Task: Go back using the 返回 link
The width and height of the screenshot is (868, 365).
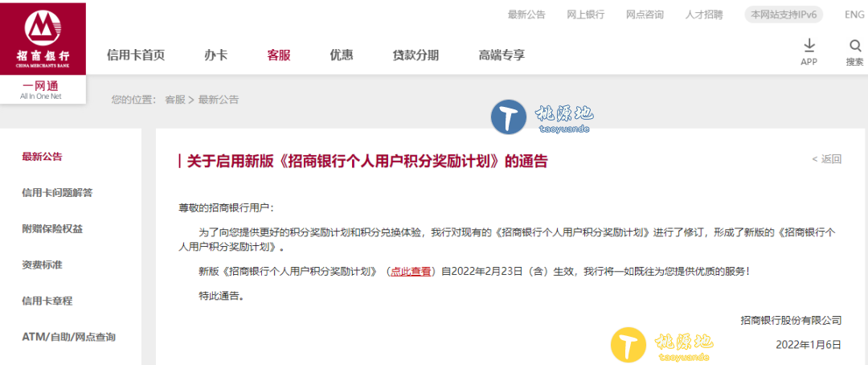Action: 826,159
